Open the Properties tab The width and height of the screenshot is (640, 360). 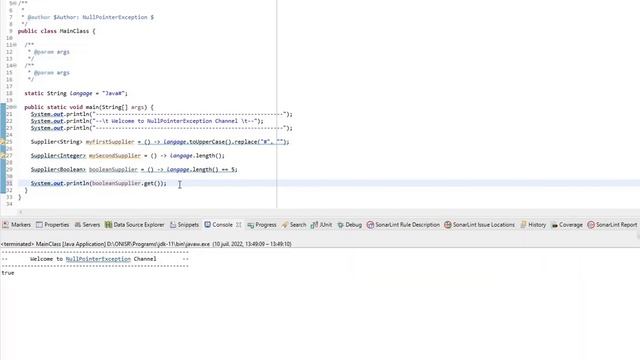pos(53,224)
